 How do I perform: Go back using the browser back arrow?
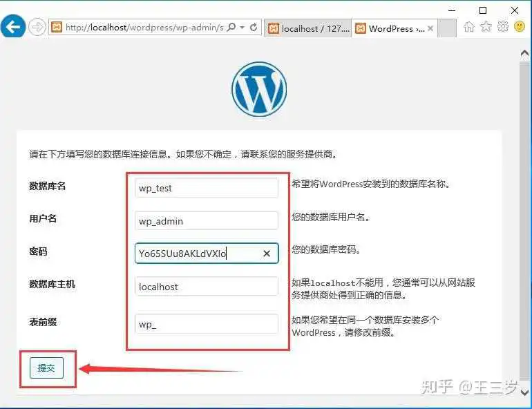pos(13,26)
